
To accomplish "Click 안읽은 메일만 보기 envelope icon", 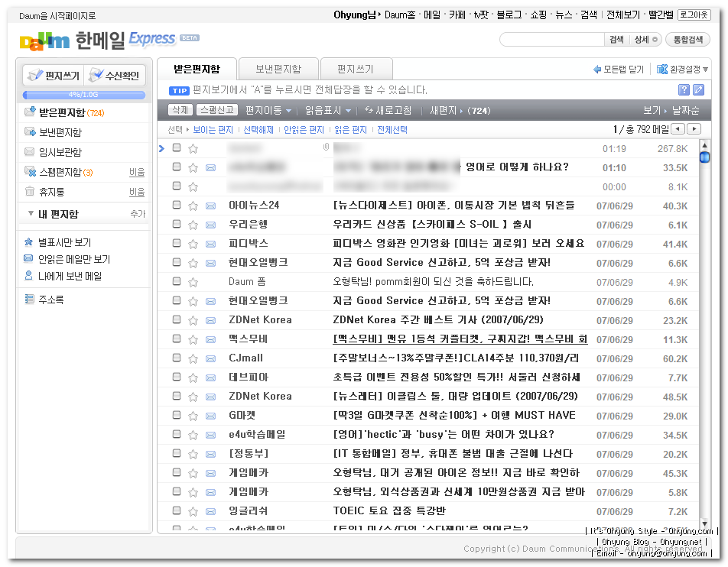I will (28, 258).
